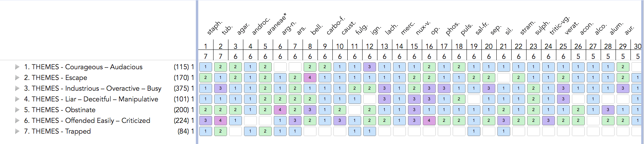Expand Industrious – Overactive – Busy disclosure triangle
644x144 pixels.
click(17, 88)
